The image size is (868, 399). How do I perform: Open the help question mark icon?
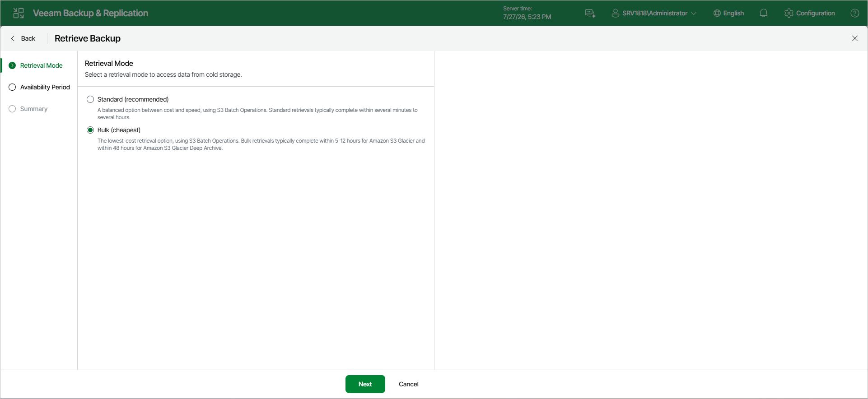(855, 13)
